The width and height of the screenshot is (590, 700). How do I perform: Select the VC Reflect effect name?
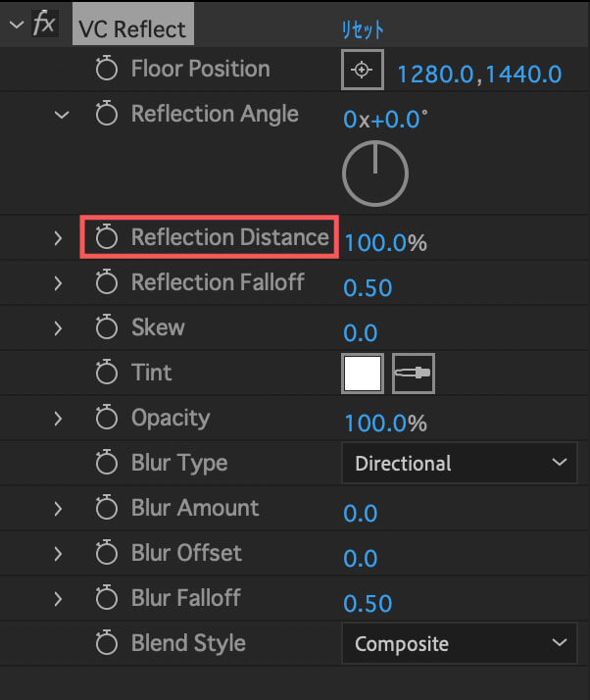[132, 29]
